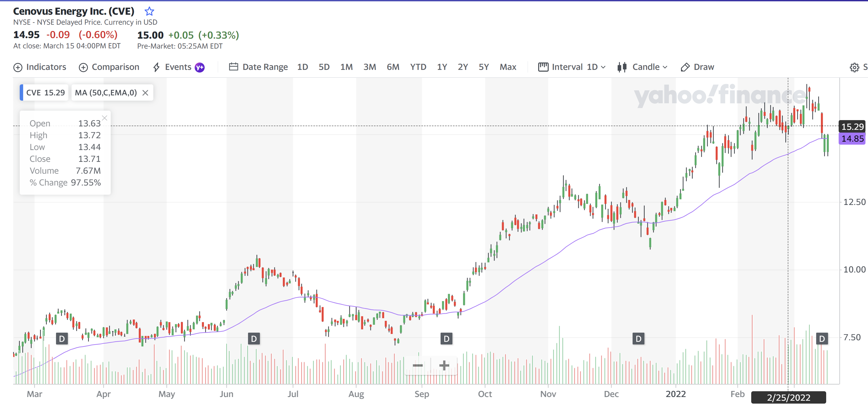Click the closing price 14.95
Viewport: 868px width, 412px height.
point(26,35)
